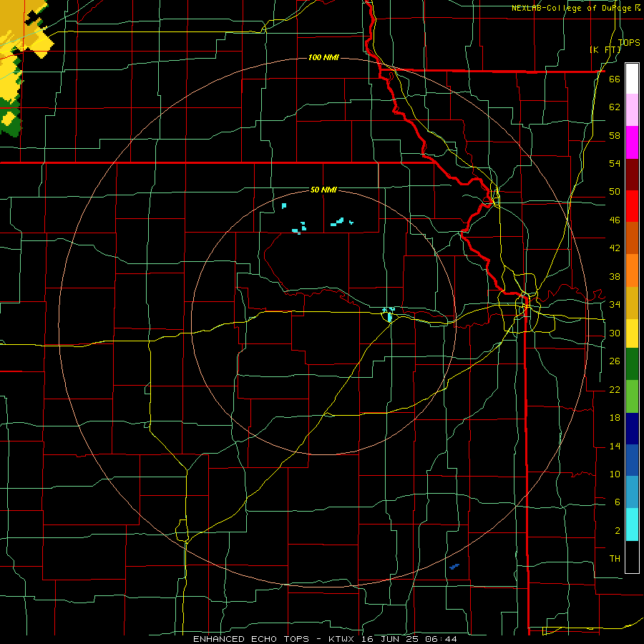Click the black TH legend swatch
The width and height of the screenshot is (644, 644).
tap(632, 557)
